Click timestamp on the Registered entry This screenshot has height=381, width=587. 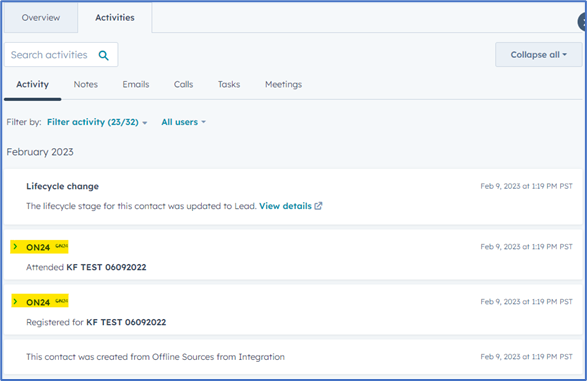(x=526, y=302)
